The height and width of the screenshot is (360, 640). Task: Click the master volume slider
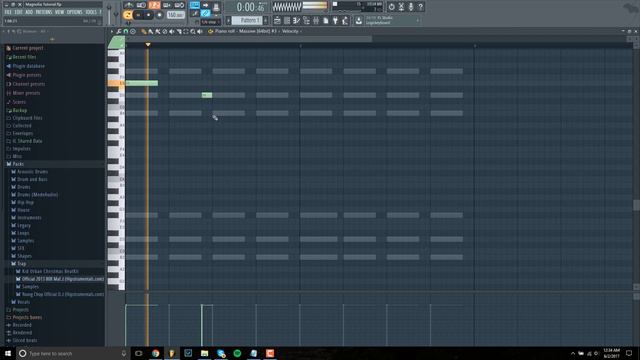tap(109, 14)
